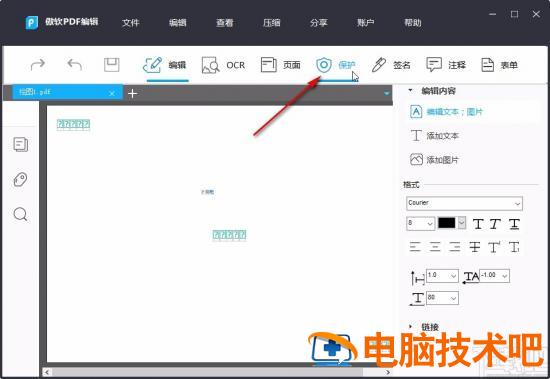This screenshot has height=379, width=550.
Task: Click the redo arrow icon
Action: click(38, 65)
